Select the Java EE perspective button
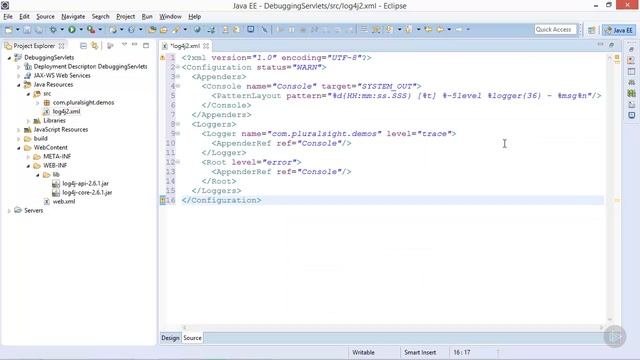 pos(619,30)
